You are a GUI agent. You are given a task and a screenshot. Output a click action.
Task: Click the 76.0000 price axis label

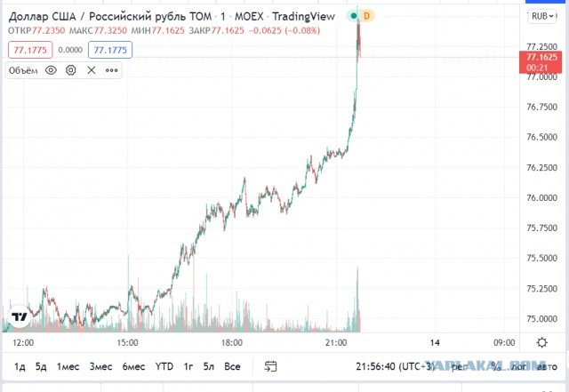pyautogui.click(x=541, y=198)
